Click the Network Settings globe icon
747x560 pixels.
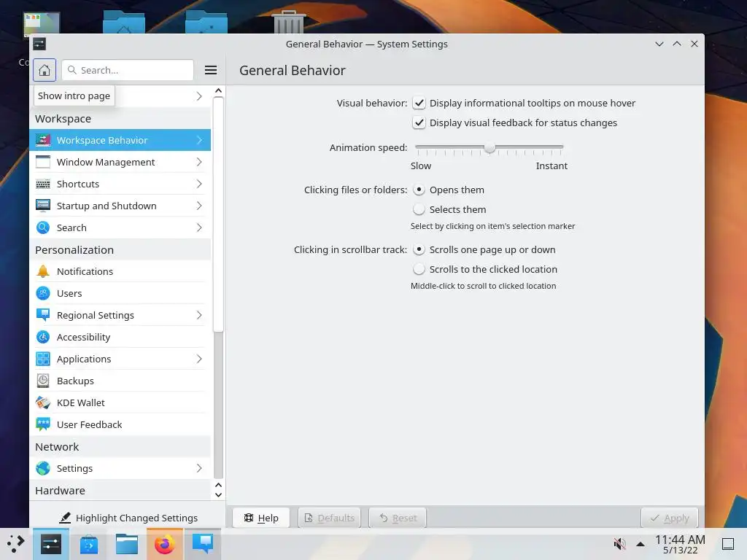click(43, 468)
